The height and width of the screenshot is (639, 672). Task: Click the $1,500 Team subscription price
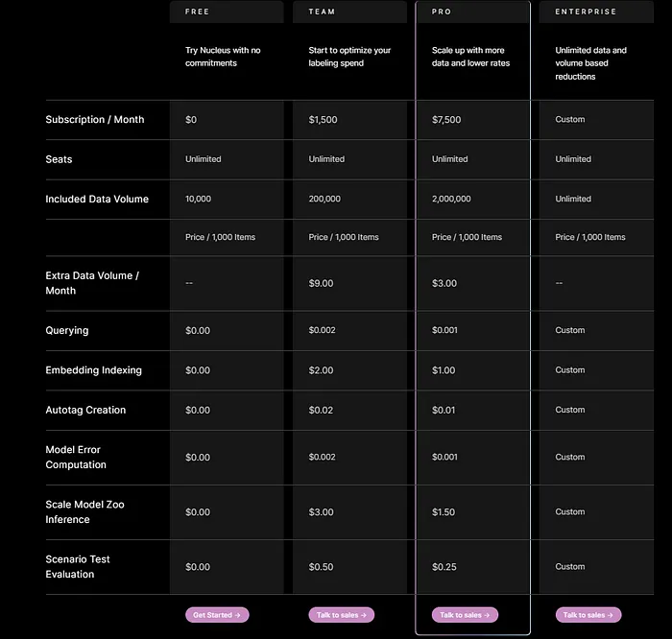(x=324, y=120)
